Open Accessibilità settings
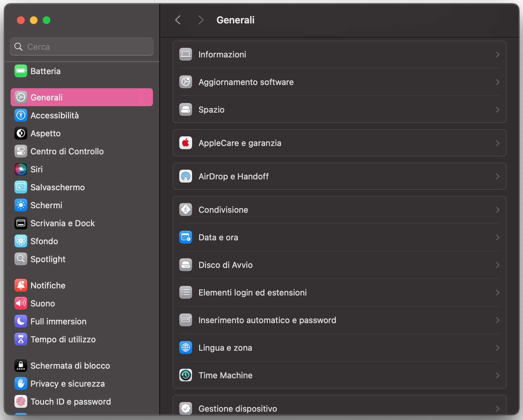 tap(55, 115)
